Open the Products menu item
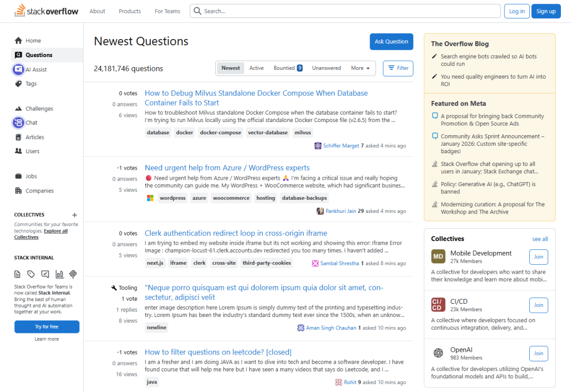This screenshot has height=392, width=571. point(130,11)
